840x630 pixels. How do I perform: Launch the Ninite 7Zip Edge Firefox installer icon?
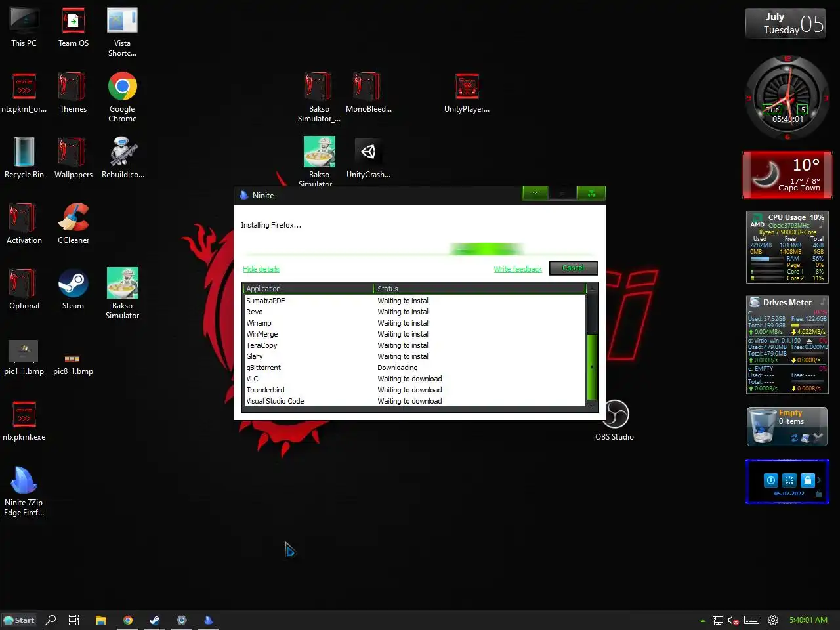click(24, 491)
